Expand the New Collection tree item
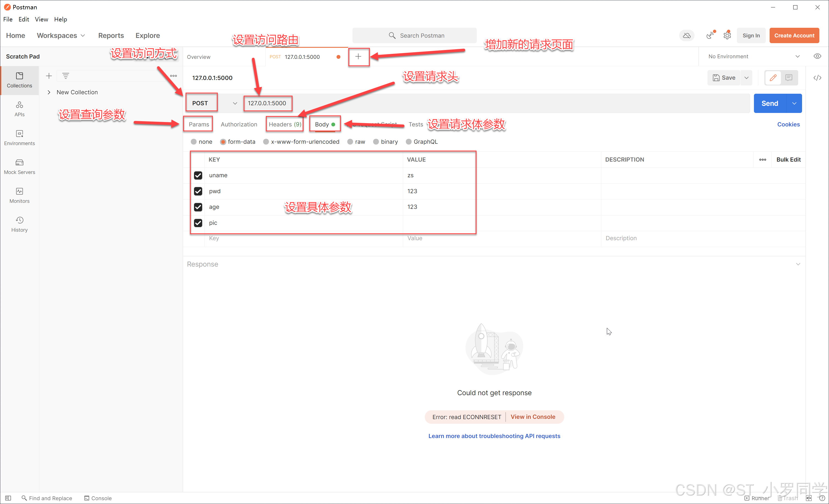The height and width of the screenshot is (504, 829). pos(49,92)
